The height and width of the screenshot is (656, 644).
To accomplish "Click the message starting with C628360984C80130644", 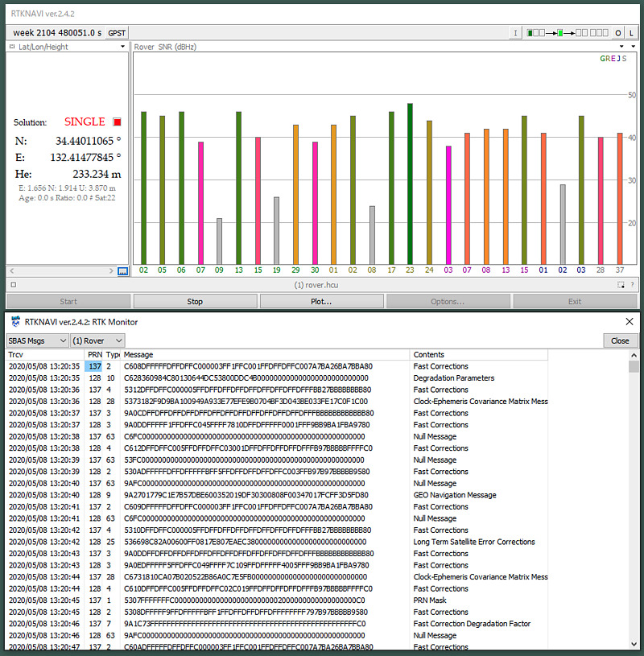I will click(x=246, y=378).
